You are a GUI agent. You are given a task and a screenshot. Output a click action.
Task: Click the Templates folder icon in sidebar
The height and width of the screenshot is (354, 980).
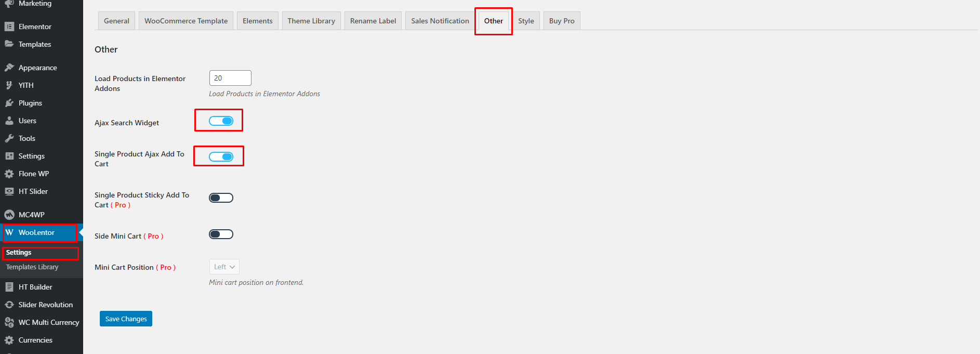9,44
